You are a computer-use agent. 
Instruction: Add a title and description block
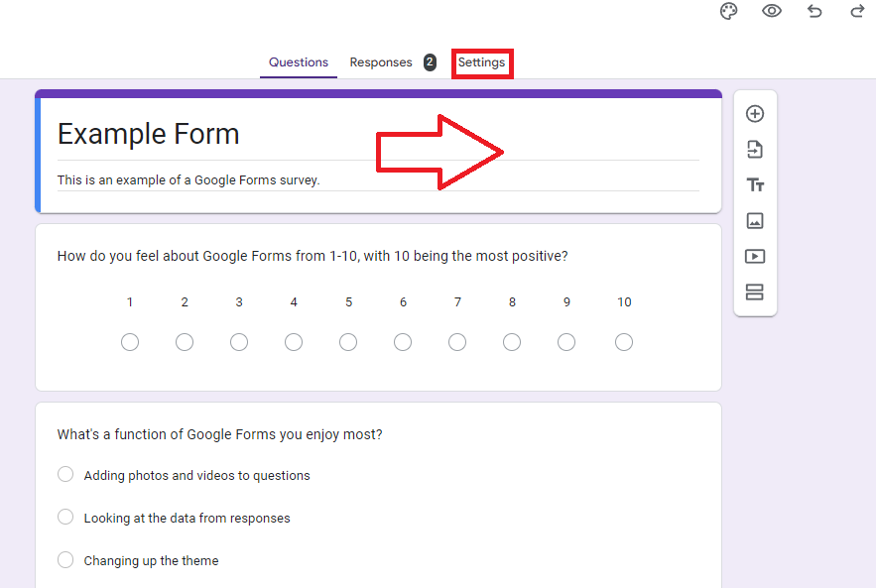tap(755, 185)
